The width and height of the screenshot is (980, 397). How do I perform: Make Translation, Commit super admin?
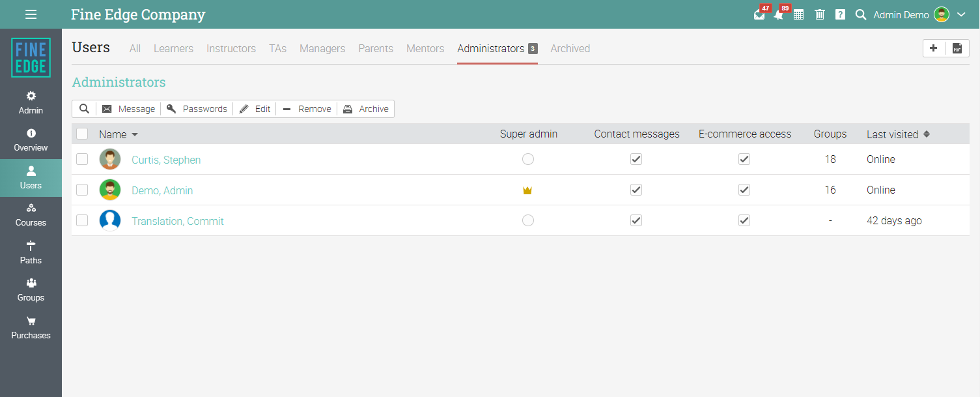click(528, 220)
